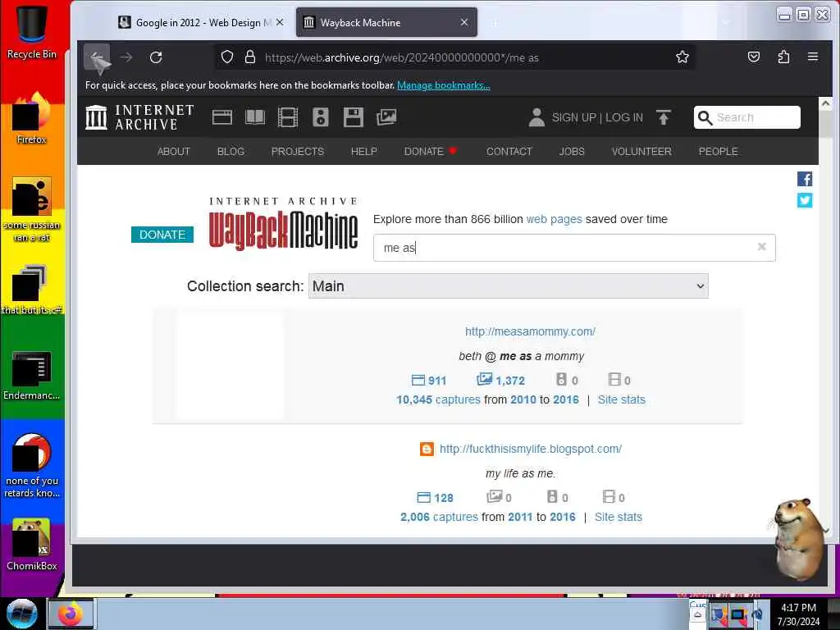Bookmark this page with the star icon

(682, 57)
